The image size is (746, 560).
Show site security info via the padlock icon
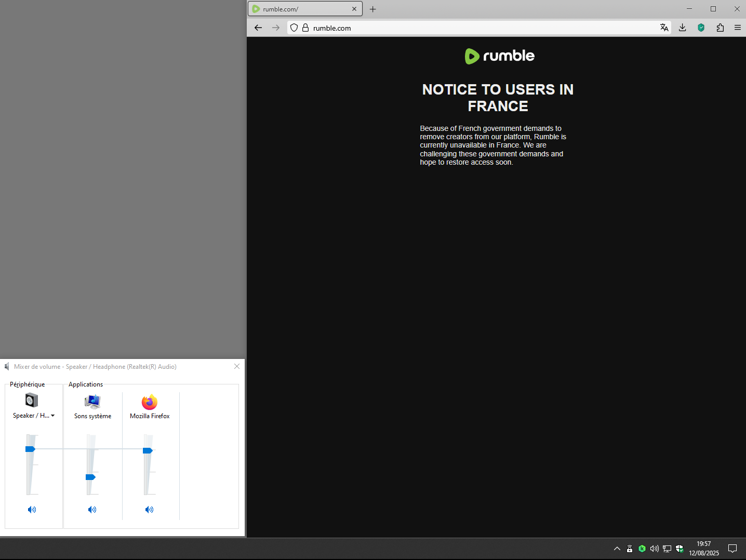click(x=305, y=28)
